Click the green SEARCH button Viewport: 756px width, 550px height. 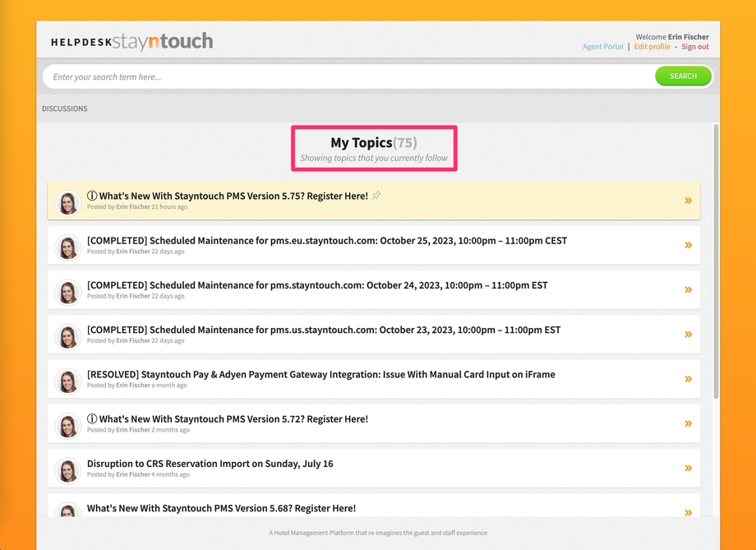click(x=683, y=76)
